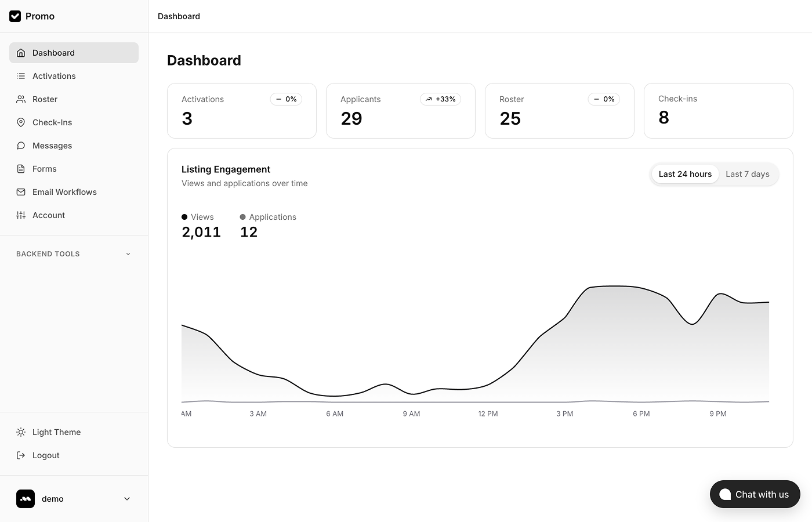Viewport: 812px width, 522px height.
Task: Click the Promo logo checkmark icon
Action: (15, 16)
